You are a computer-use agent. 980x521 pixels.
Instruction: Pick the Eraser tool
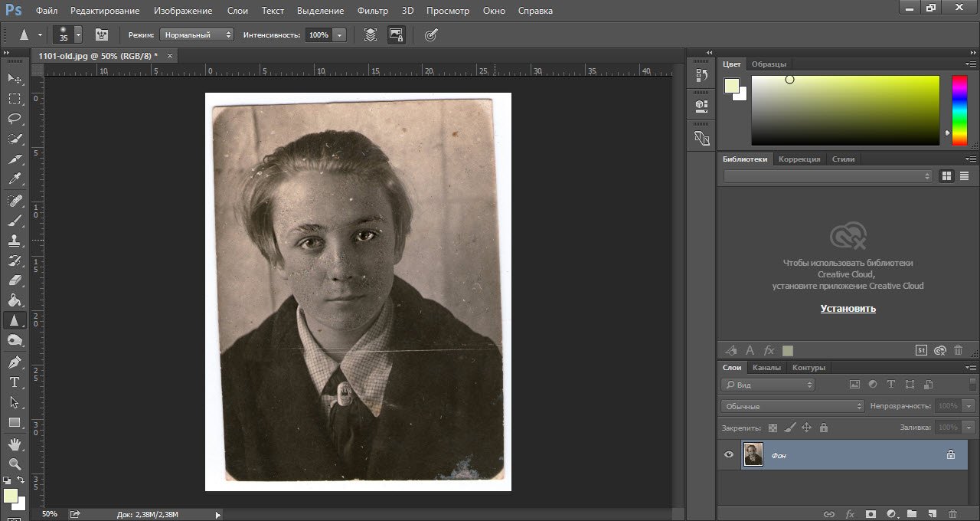point(15,280)
